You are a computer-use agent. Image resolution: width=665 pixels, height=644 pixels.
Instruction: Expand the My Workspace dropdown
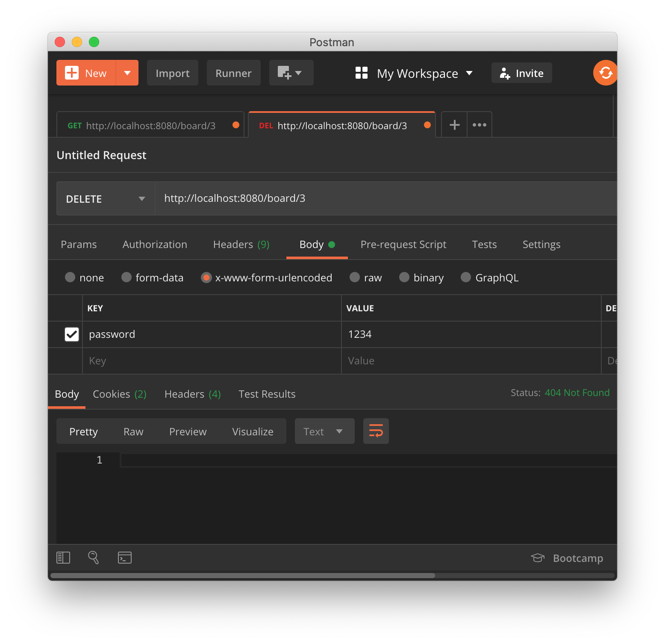[x=469, y=73]
